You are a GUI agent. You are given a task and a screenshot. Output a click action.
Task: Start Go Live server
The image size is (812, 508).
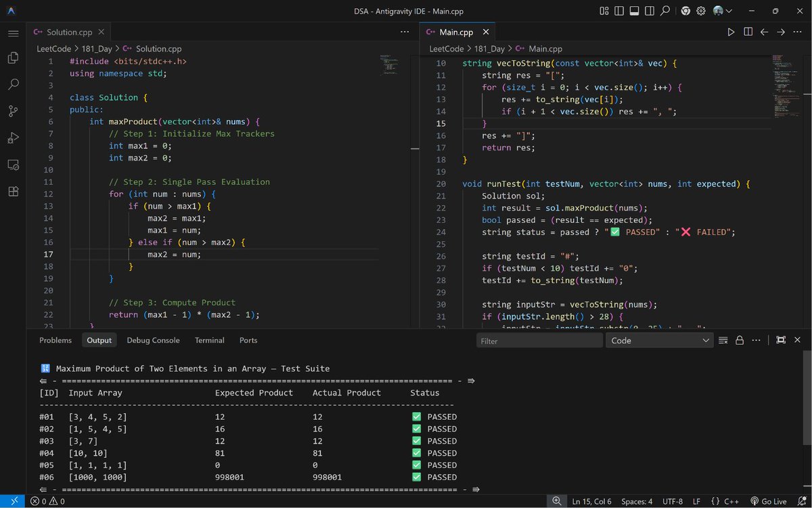click(769, 501)
